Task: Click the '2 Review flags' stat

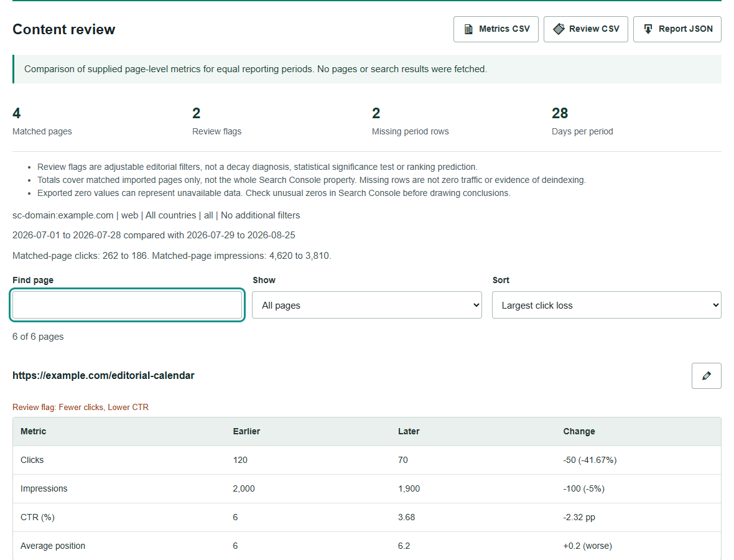Action: (216, 121)
